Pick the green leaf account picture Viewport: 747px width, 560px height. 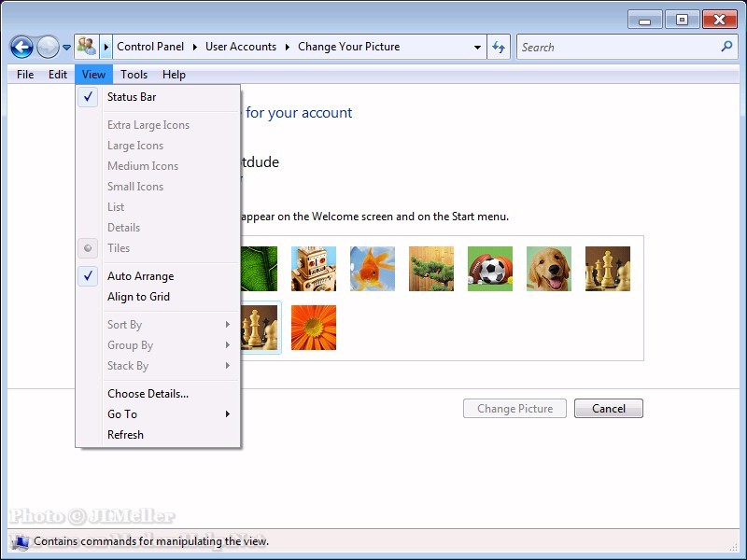pyautogui.click(x=259, y=269)
